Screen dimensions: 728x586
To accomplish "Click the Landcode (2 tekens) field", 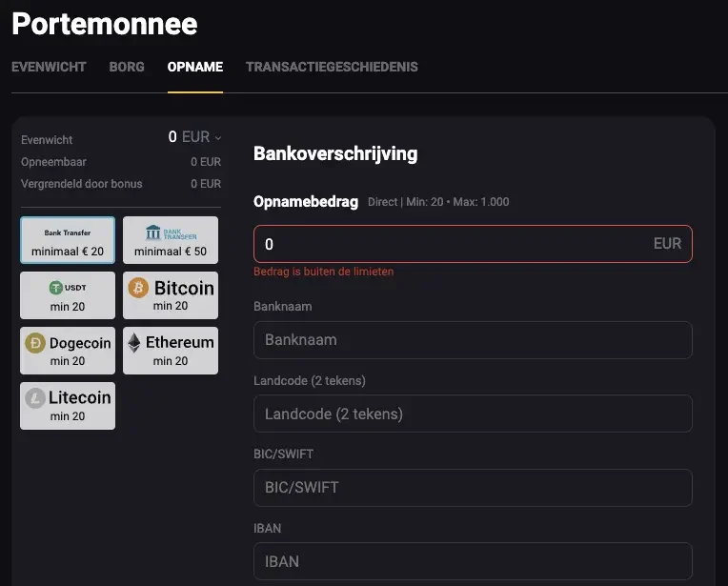I will pos(473,414).
